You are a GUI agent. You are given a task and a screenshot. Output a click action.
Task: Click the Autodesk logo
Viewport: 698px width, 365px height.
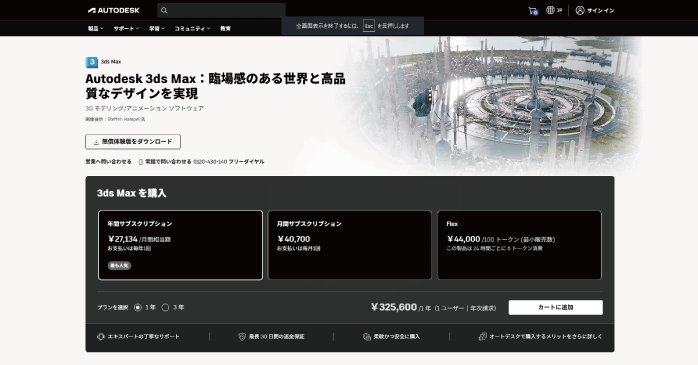114,10
